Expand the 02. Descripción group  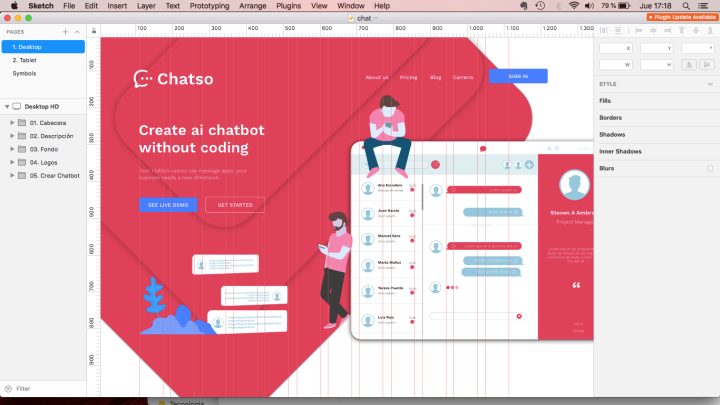[12, 136]
